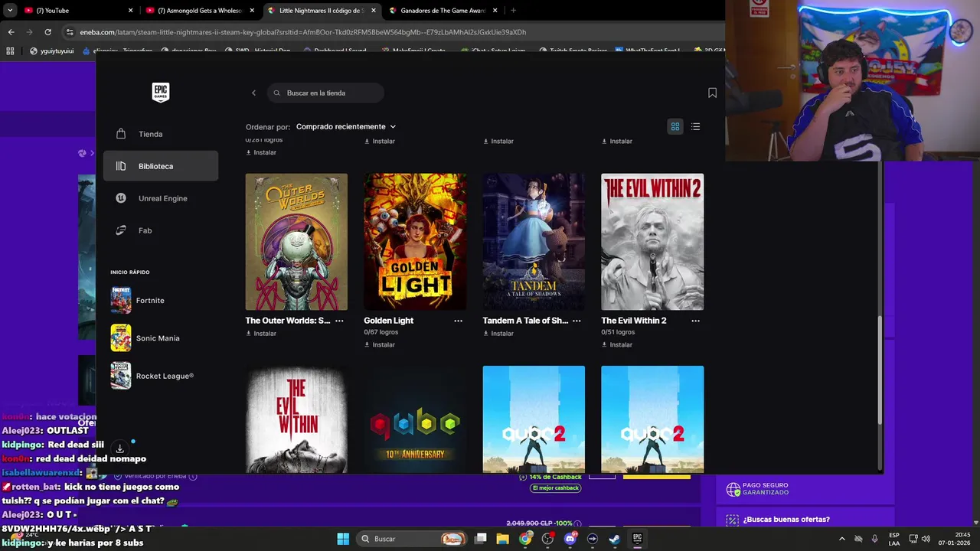
Task: Open options menu for The Evil Within 2
Action: [x=695, y=321]
